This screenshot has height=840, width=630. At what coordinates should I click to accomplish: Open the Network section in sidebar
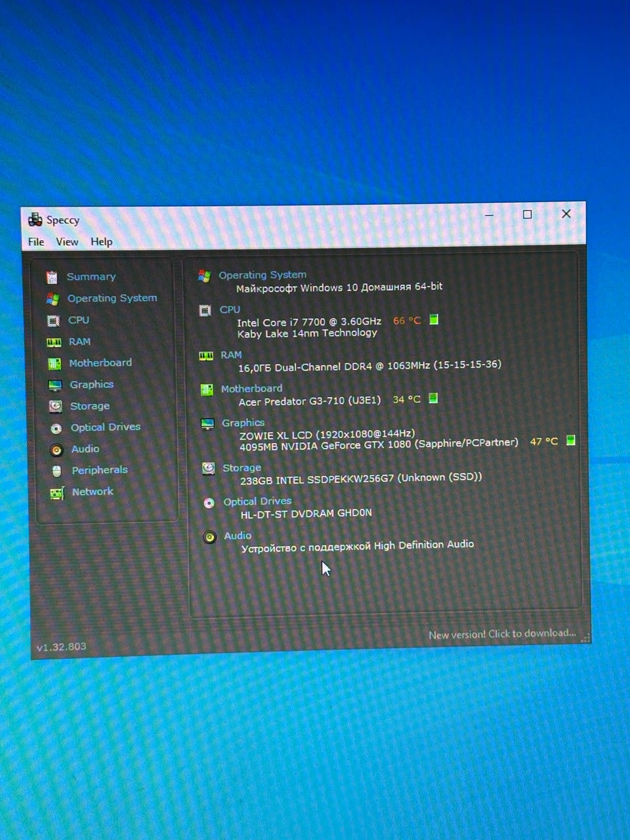click(x=93, y=492)
